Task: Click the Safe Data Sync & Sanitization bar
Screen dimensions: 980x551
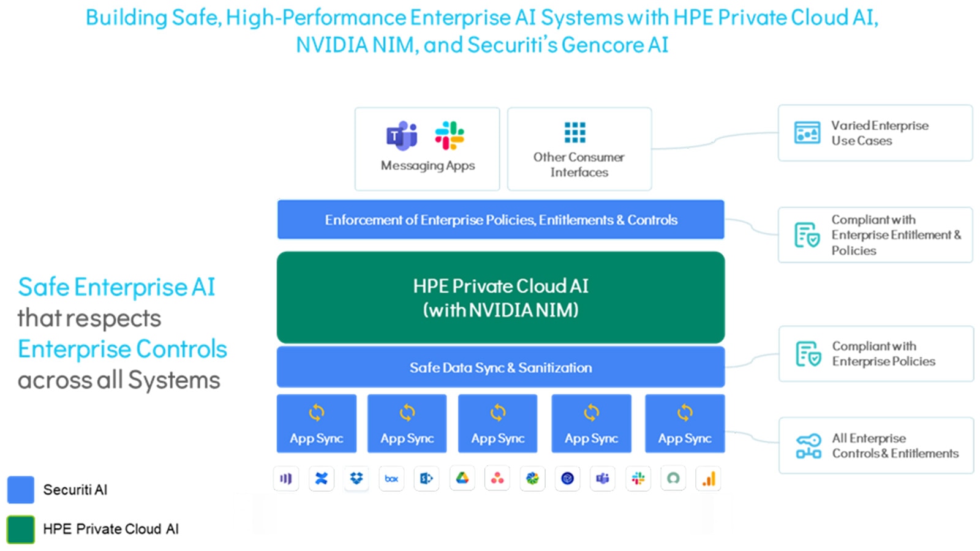Action: pyautogui.click(x=500, y=367)
